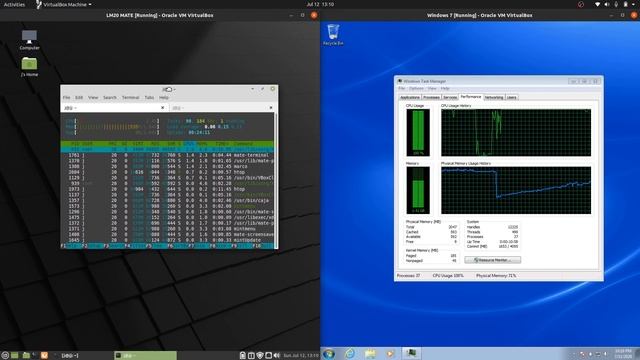Open Activities overview on host
This screenshot has width=640, height=360.
click(x=14, y=4)
